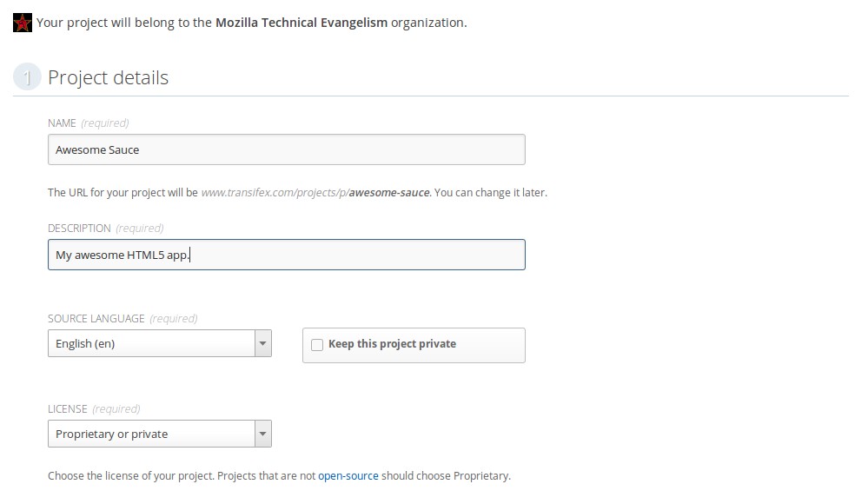
Task: Click the bordered private project option box
Action: tap(414, 346)
